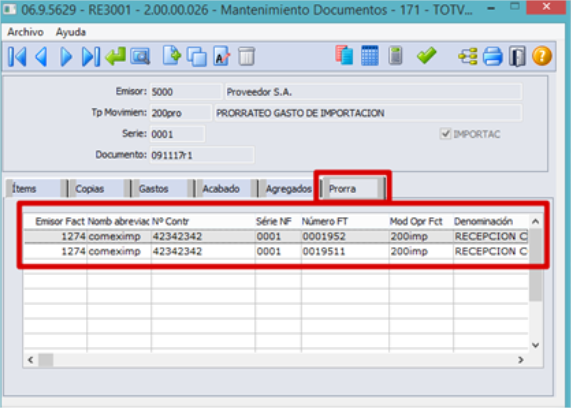Click the green return arrow icon
571x408 pixels.
115,56
